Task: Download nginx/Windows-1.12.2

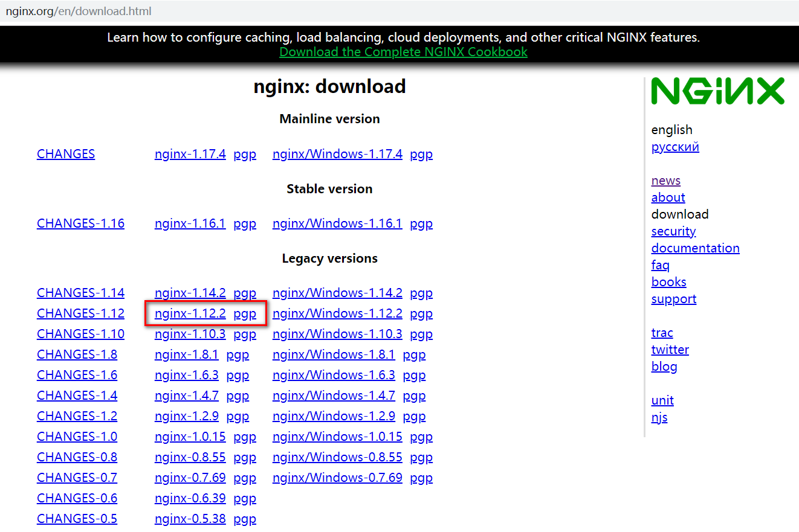Action: pos(337,313)
